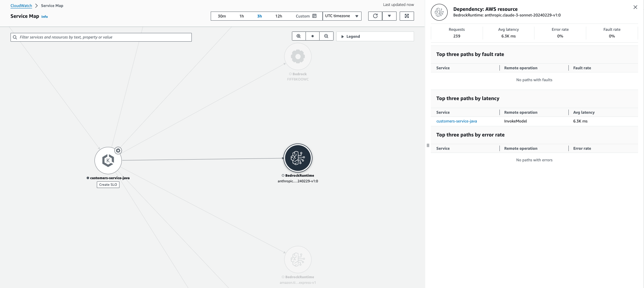
Task: Open the UTC timezone dropdown
Action: (342, 16)
